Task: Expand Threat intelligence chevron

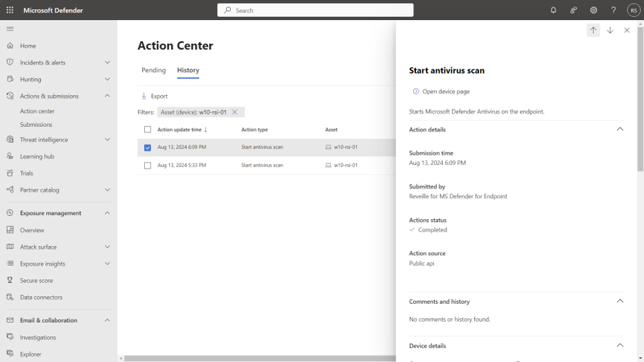Action: pyautogui.click(x=107, y=139)
